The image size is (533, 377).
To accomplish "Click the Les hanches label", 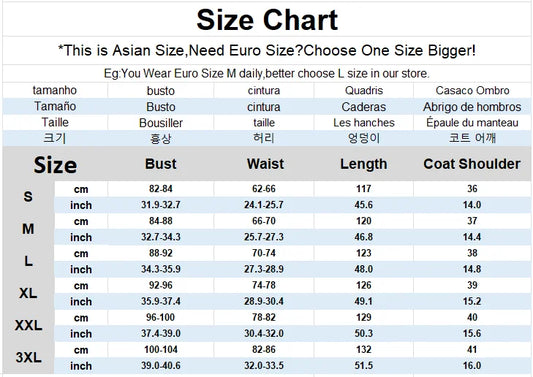I will (364, 123).
